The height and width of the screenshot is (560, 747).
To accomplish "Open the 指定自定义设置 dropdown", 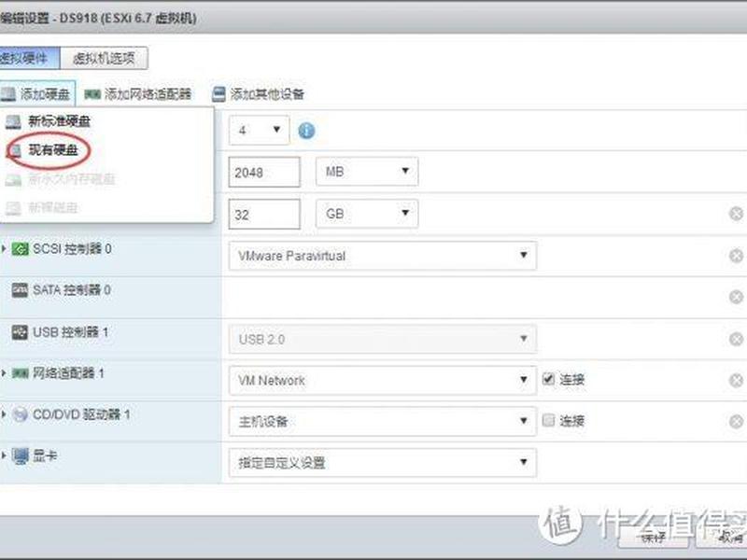I will click(383, 462).
